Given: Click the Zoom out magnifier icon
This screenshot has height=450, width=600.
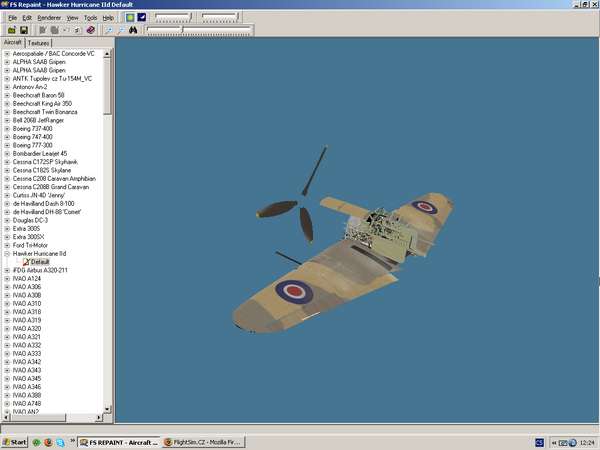Looking at the screenshot, I should pyautogui.click(x=121, y=30).
